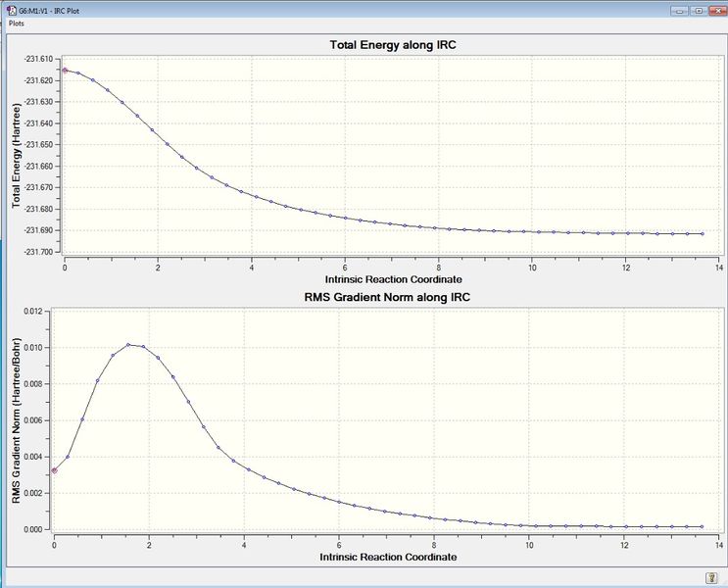Open the help icon in the status bar

(x=710, y=578)
